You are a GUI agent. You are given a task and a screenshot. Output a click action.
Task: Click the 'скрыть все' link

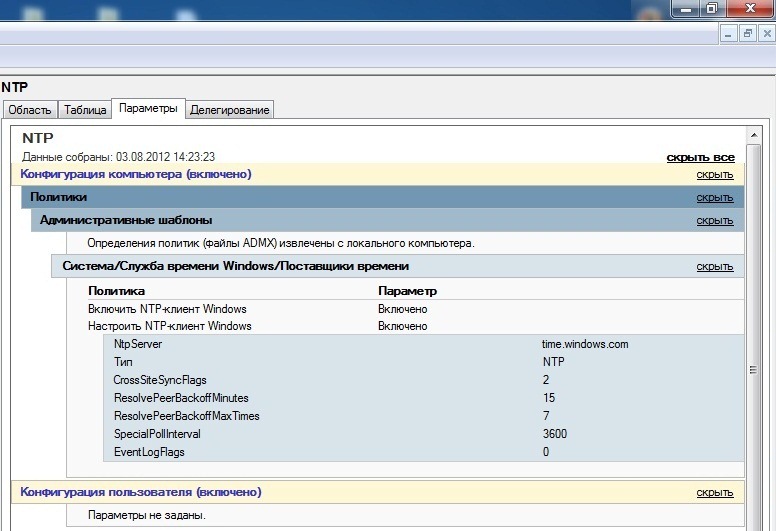click(700, 157)
